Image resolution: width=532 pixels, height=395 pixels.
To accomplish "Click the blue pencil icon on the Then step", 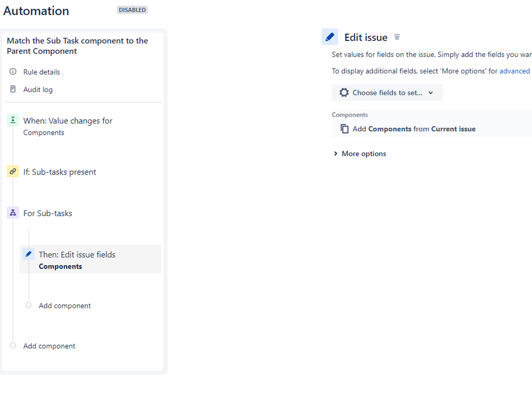I will tap(28, 253).
